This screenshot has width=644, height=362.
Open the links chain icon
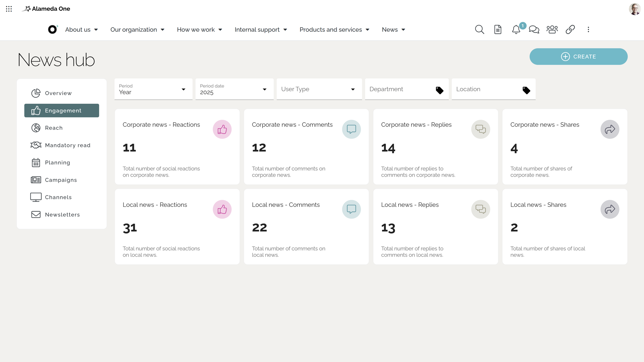570,30
